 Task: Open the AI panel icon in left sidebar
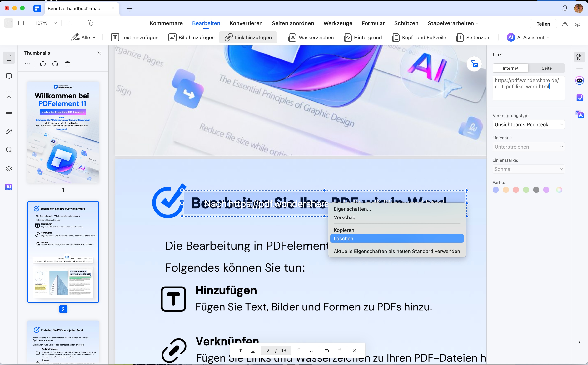click(x=9, y=187)
